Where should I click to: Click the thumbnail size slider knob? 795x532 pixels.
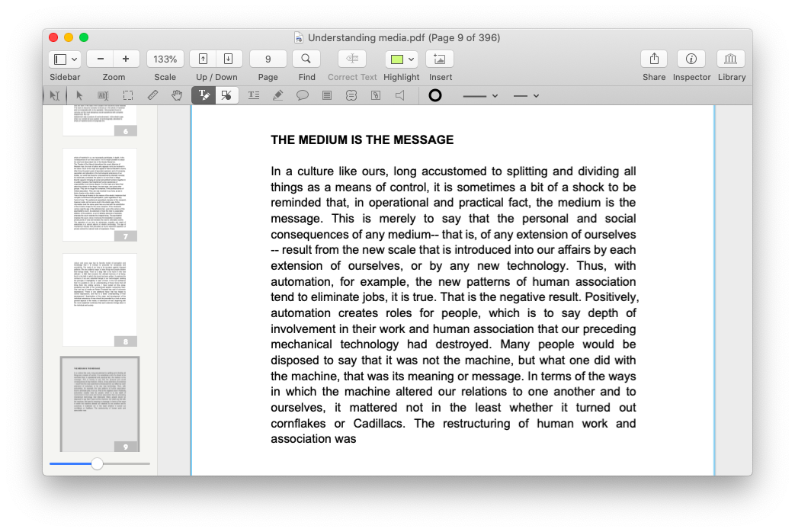pyautogui.click(x=97, y=463)
